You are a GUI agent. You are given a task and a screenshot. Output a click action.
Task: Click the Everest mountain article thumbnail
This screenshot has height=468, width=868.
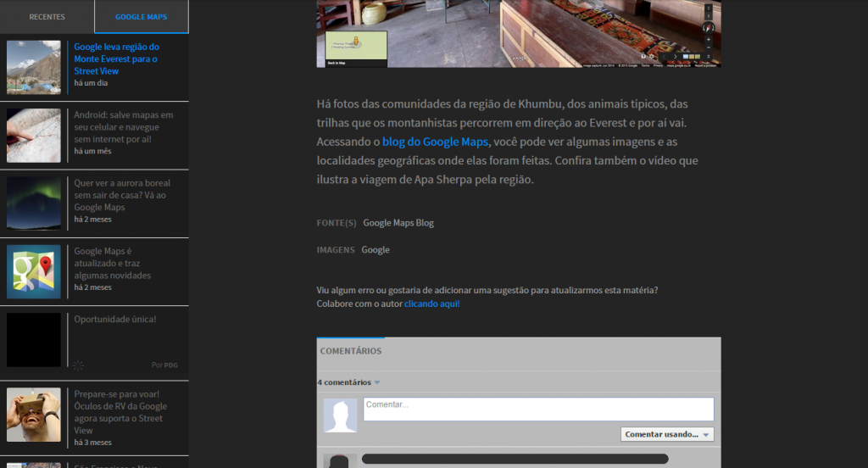34,67
